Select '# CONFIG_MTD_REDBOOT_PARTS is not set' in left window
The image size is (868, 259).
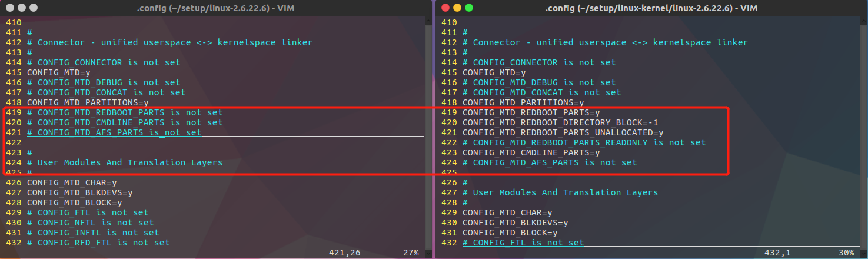[x=125, y=112]
